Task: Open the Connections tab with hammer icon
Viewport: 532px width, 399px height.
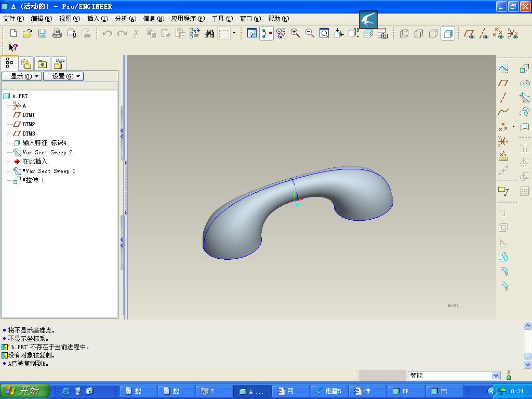Action: 59,63
